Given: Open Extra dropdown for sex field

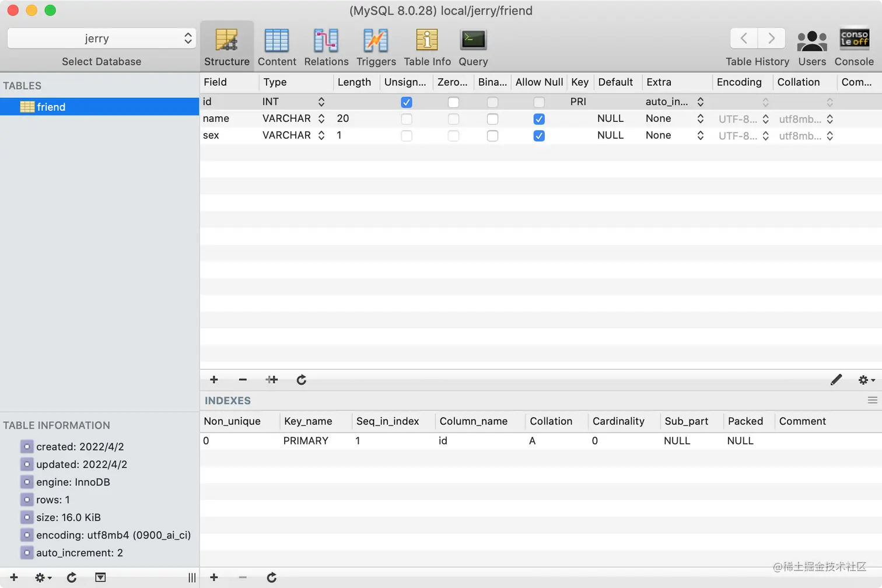Looking at the screenshot, I should click(x=700, y=135).
